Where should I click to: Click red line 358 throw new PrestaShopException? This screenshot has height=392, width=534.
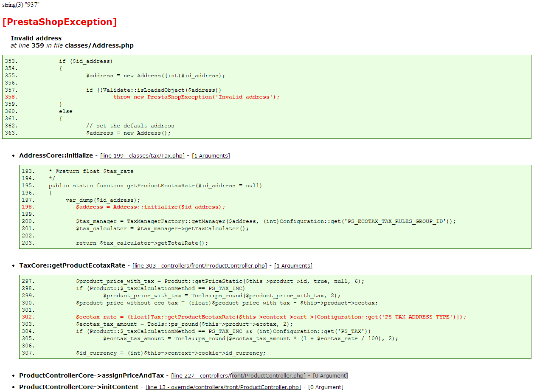tap(197, 97)
